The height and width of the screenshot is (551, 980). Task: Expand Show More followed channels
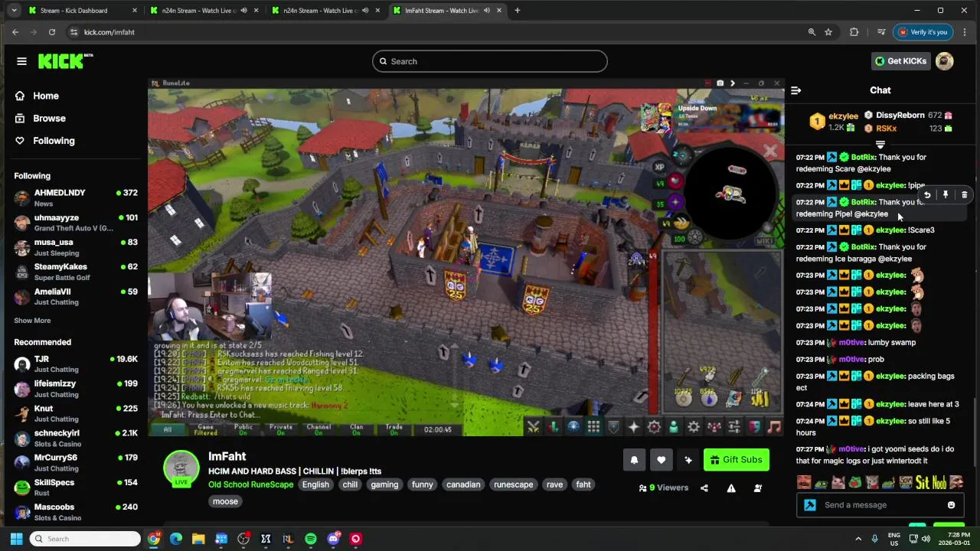32,321
